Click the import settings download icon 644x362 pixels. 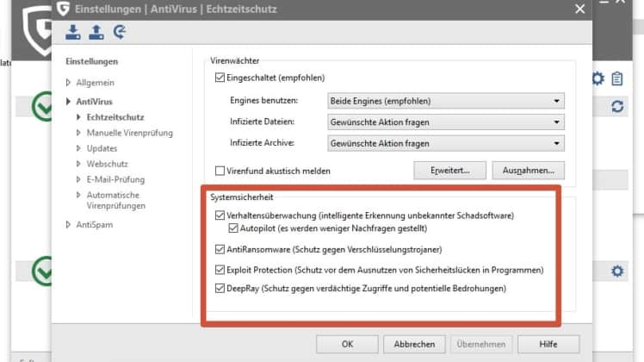pos(73,32)
